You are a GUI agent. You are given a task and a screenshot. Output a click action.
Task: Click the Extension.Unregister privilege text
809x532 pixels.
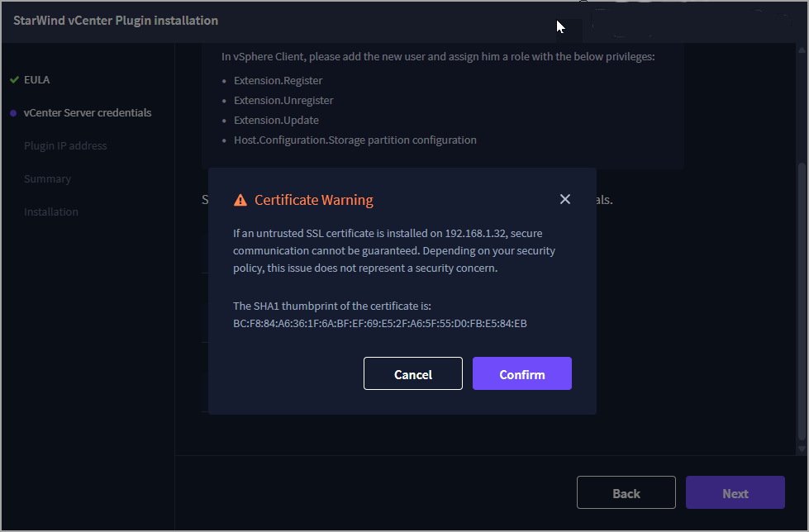tap(283, 101)
